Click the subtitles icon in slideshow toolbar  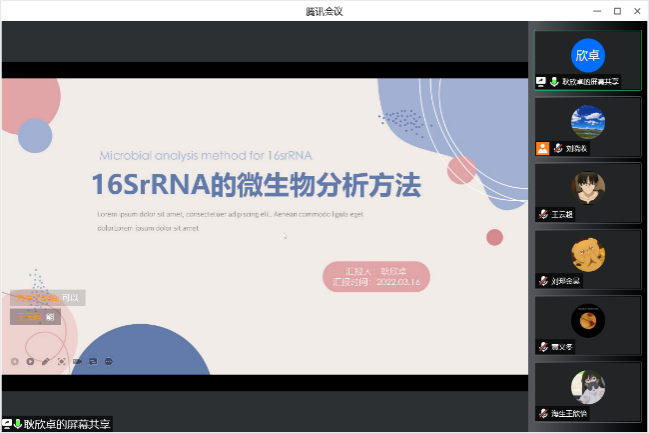[93, 361]
